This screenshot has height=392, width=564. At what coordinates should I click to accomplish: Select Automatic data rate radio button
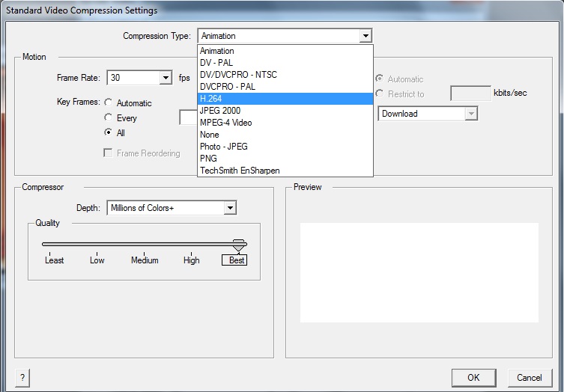pyautogui.click(x=380, y=79)
